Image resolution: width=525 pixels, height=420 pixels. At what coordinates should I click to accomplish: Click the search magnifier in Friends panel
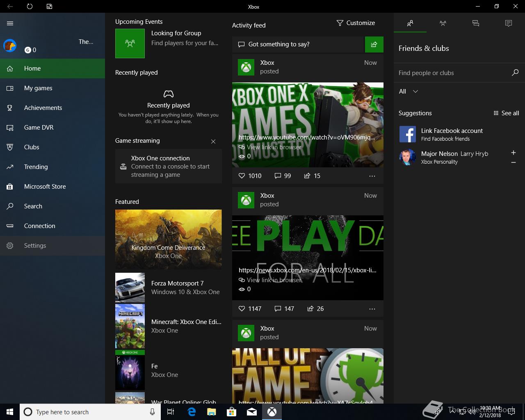(515, 73)
